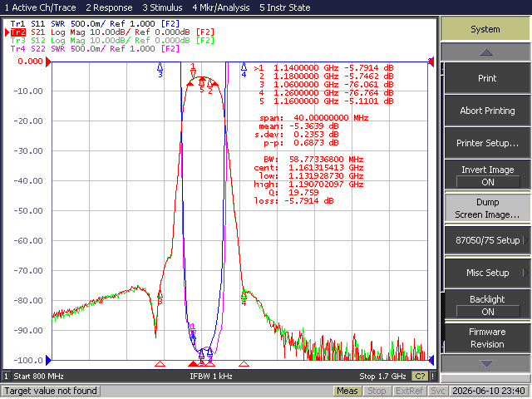Click the Svc status indicator
Image resolution: width=532 pixels, height=399 pixels.
point(438,392)
